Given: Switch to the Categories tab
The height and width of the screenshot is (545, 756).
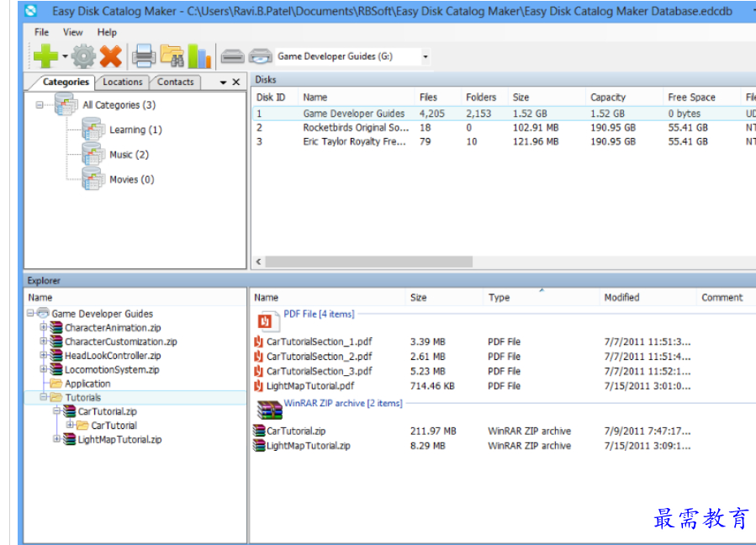Looking at the screenshot, I should click(x=66, y=82).
